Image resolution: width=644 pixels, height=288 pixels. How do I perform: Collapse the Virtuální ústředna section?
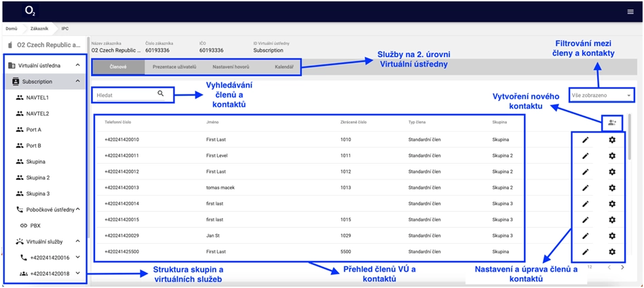click(78, 65)
